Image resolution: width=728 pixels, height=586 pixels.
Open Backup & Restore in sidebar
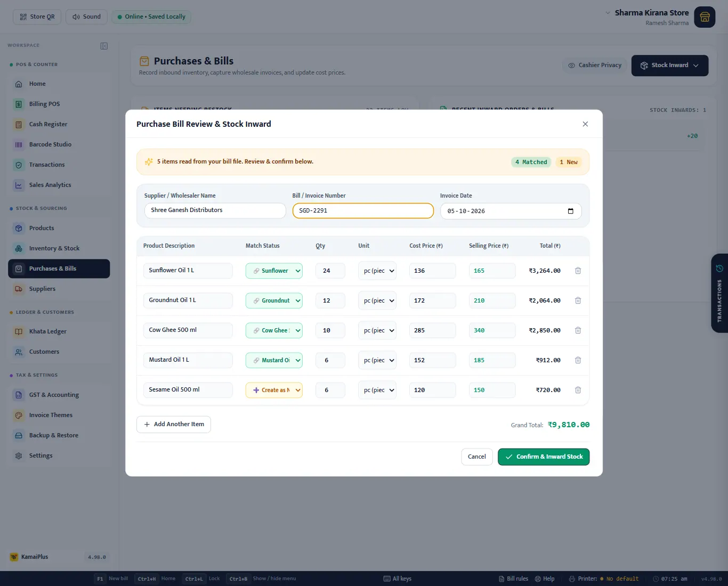(59, 435)
